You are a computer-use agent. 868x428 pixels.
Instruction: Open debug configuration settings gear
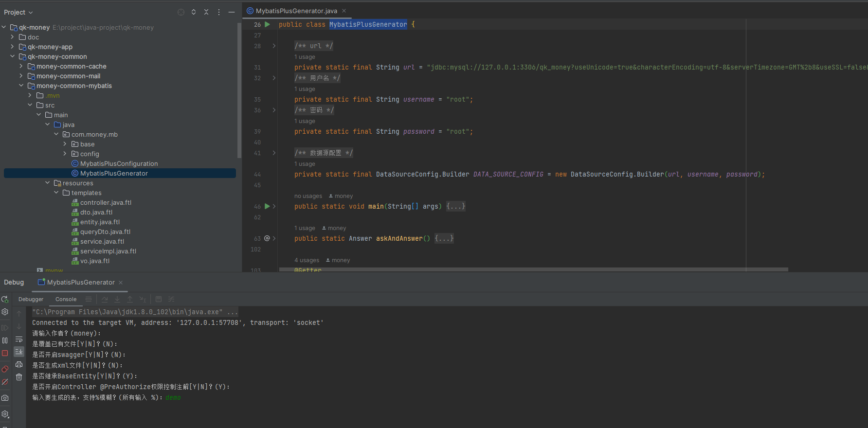click(5, 312)
